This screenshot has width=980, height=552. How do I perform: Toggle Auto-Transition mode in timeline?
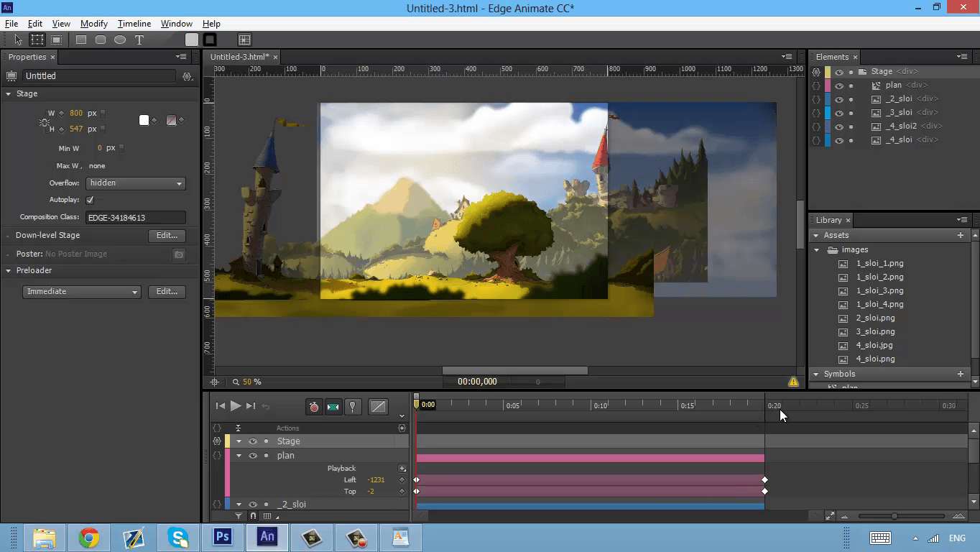click(x=333, y=407)
